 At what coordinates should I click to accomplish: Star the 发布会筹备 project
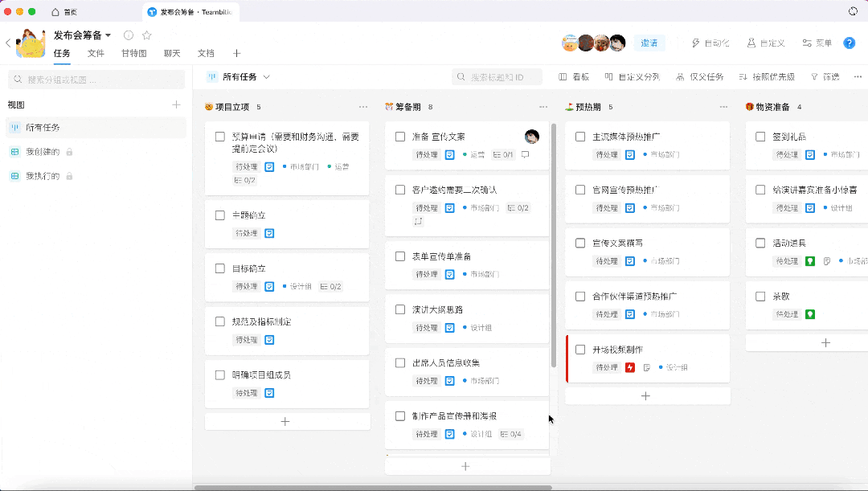(x=147, y=35)
